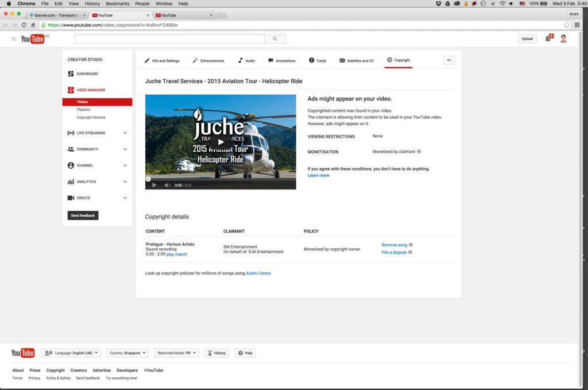Click the video progress bar scrubber
Image resolution: width=588 pixels, height=390 pixels.
tap(148, 179)
